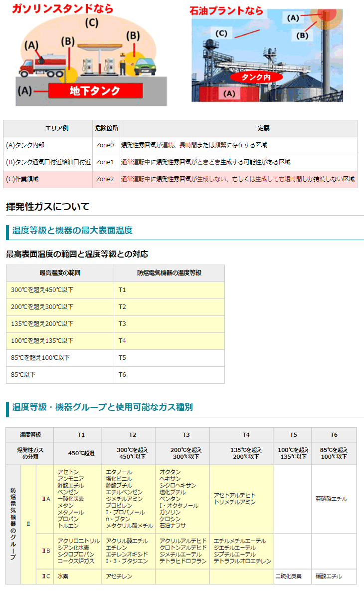This screenshot has height=599, width=364.
Task: Select the ⅡC group cell
Action: coord(46,577)
